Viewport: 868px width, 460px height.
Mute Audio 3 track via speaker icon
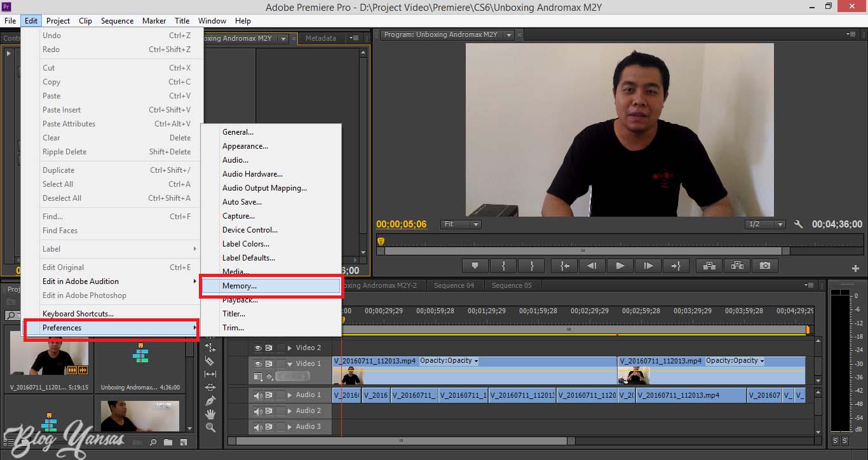[x=258, y=427]
